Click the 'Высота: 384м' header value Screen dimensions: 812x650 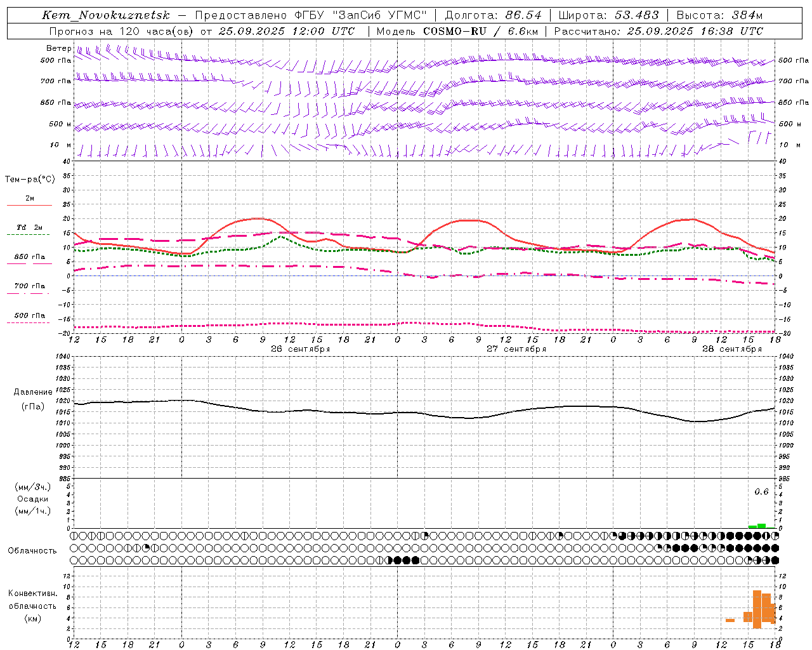pyautogui.click(x=720, y=16)
